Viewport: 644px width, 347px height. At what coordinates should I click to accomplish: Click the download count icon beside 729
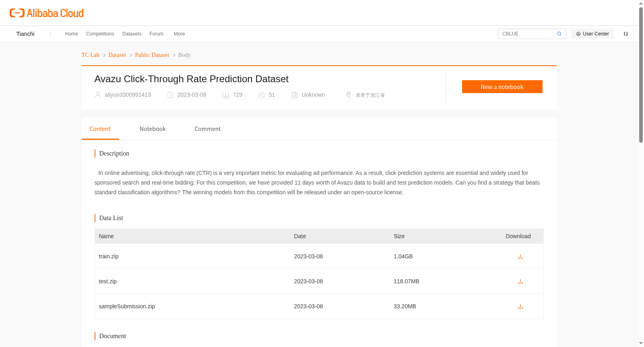coord(226,95)
